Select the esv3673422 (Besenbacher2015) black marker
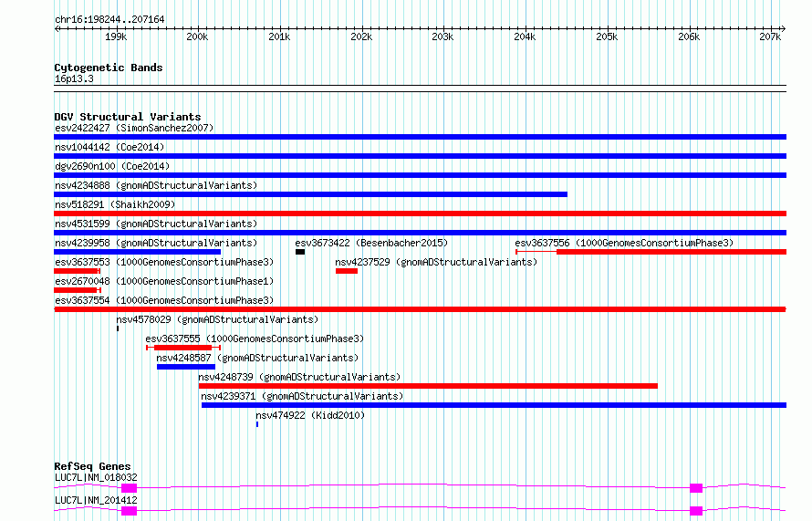Viewport: 812px width, 521px height. (300, 252)
